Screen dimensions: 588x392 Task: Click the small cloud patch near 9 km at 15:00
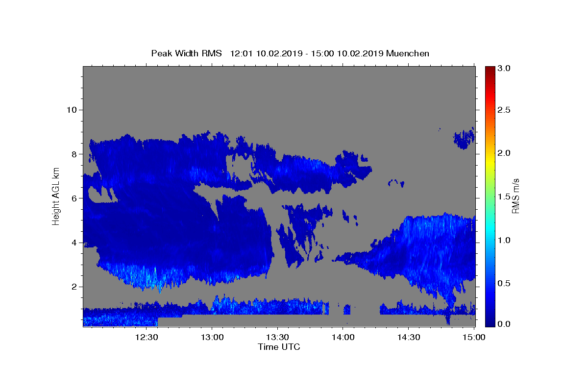click(464, 139)
